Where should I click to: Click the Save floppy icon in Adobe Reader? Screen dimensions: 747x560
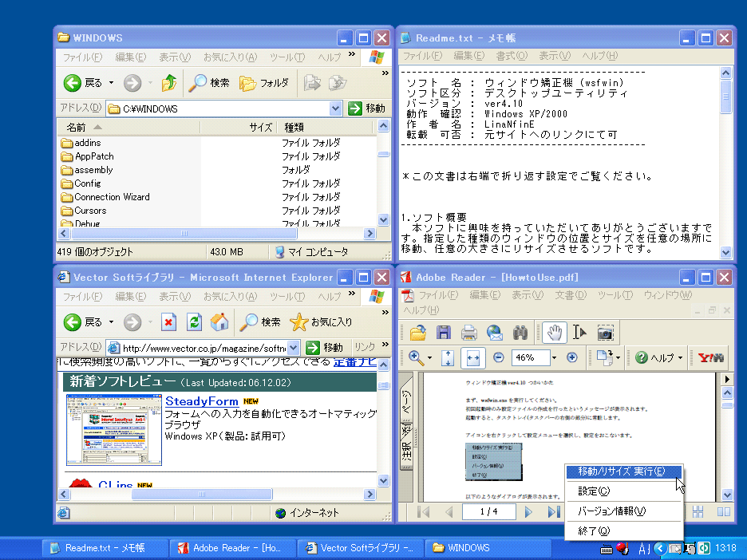click(443, 333)
